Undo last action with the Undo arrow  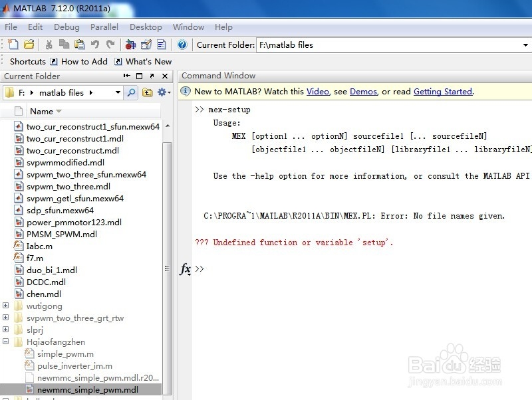95,45
